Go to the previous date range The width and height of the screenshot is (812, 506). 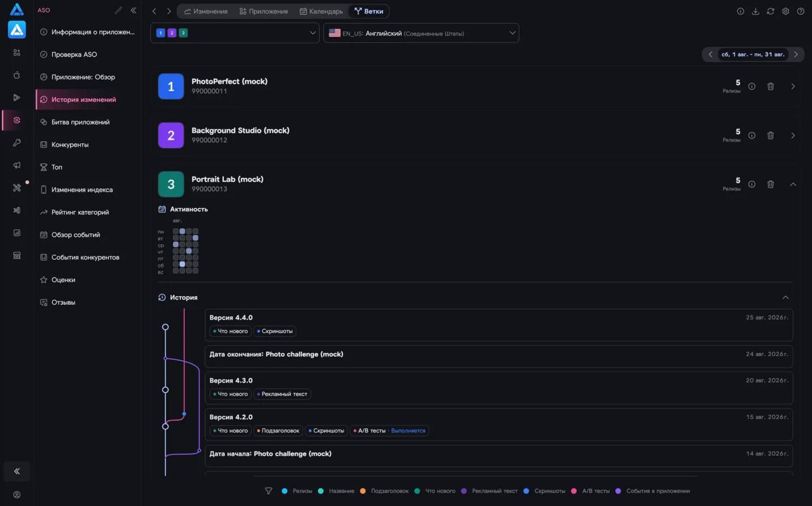coord(710,54)
